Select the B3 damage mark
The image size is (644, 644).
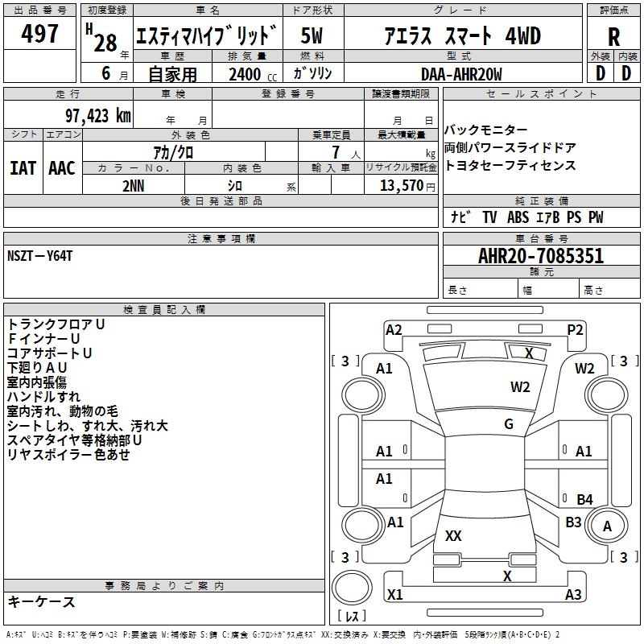pyautogui.click(x=573, y=522)
